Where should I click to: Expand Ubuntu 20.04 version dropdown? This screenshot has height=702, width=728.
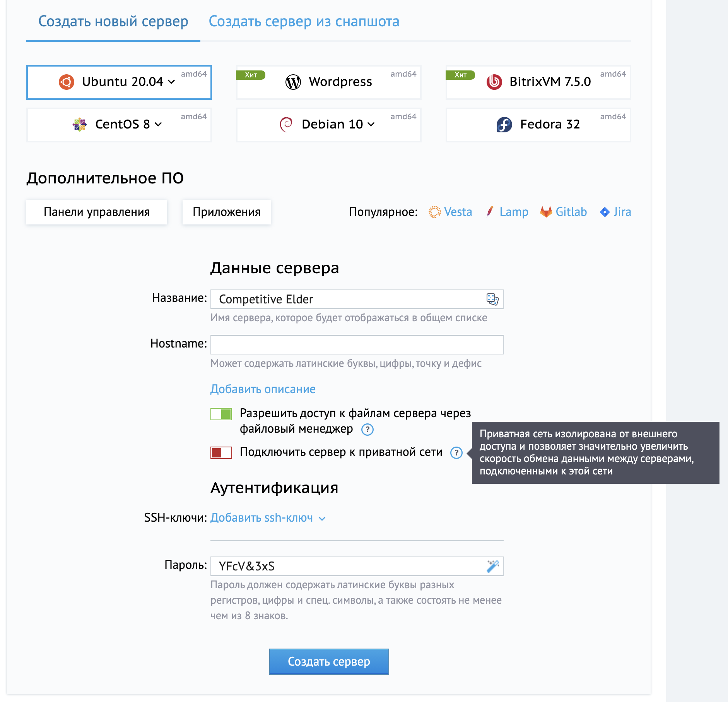pyautogui.click(x=171, y=82)
